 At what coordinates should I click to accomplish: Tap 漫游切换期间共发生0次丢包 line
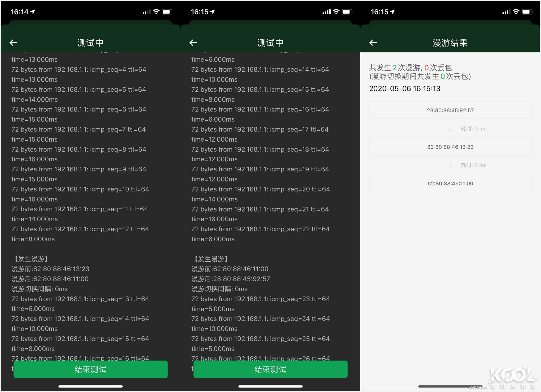coord(420,77)
